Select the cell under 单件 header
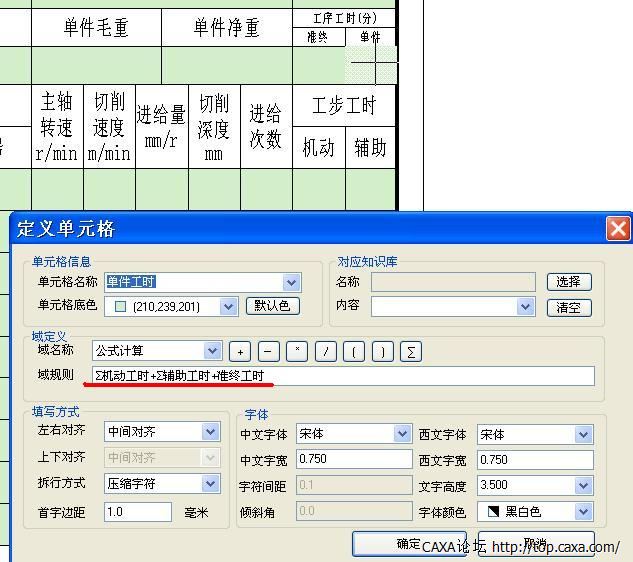 point(371,65)
